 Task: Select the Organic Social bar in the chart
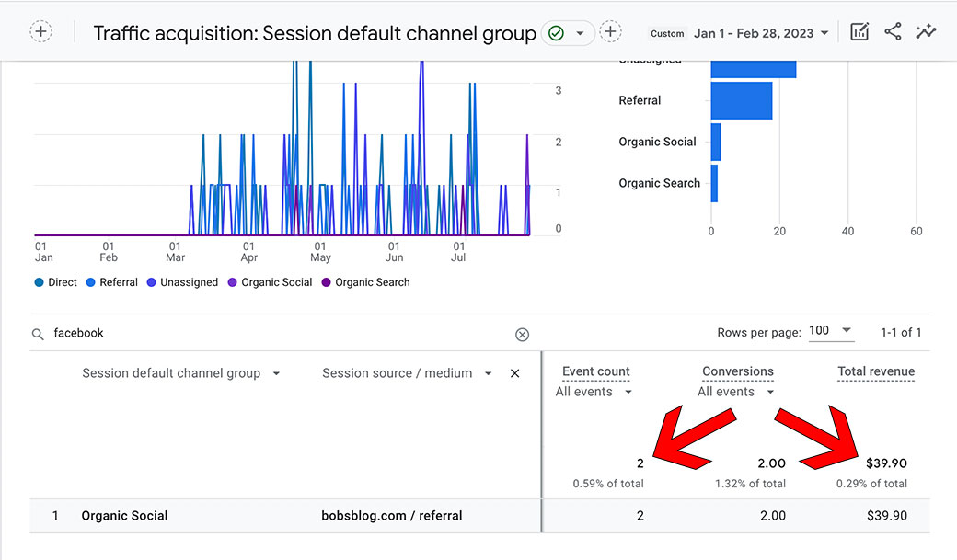pyautogui.click(x=716, y=143)
